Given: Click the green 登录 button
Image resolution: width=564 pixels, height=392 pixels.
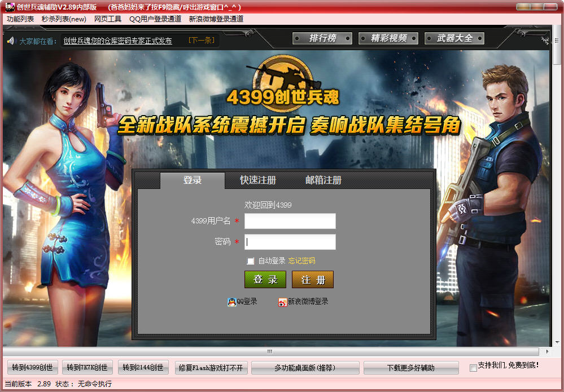Looking at the screenshot, I should point(265,280).
